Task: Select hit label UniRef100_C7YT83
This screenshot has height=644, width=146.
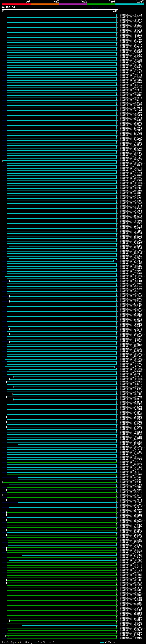Action: coord(131,500)
